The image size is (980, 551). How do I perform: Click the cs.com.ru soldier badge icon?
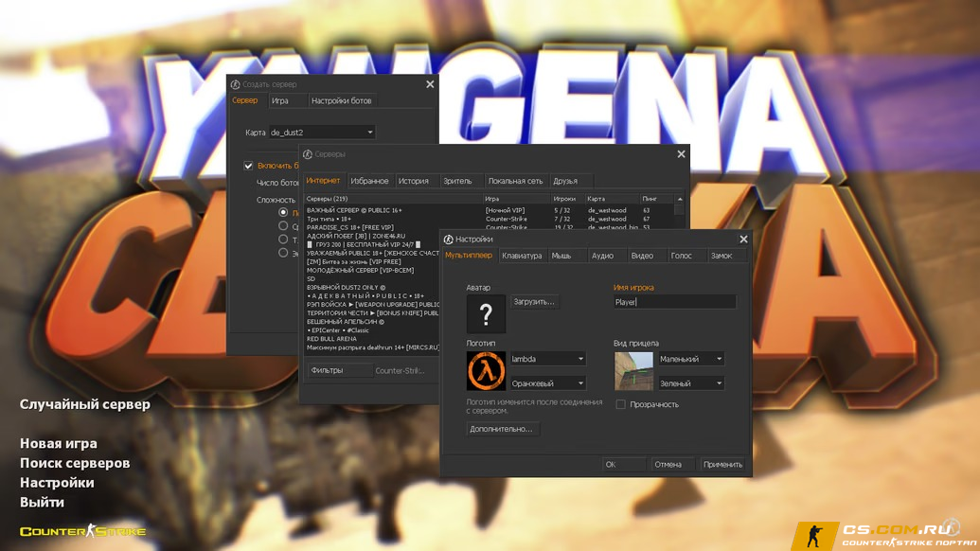coord(814,536)
